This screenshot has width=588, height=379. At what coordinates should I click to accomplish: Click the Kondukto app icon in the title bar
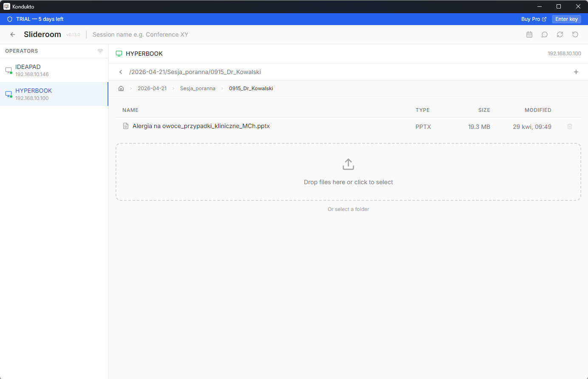pos(7,6)
